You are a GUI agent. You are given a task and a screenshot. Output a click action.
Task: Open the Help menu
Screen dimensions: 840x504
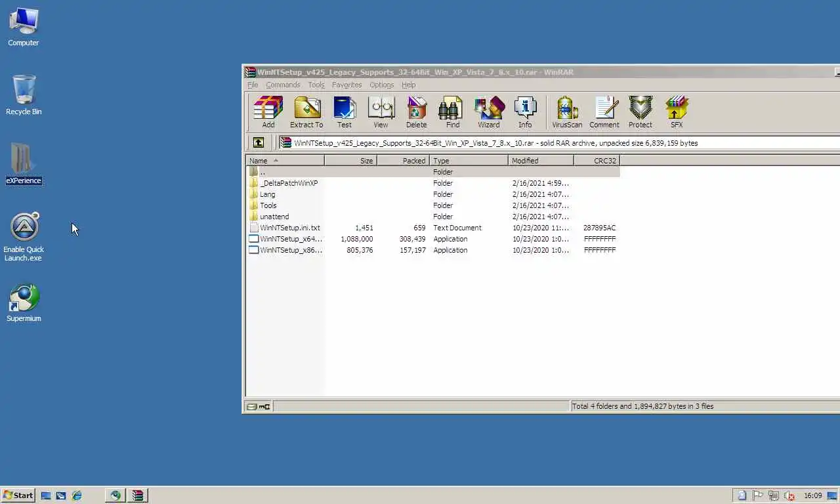(409, 85)
